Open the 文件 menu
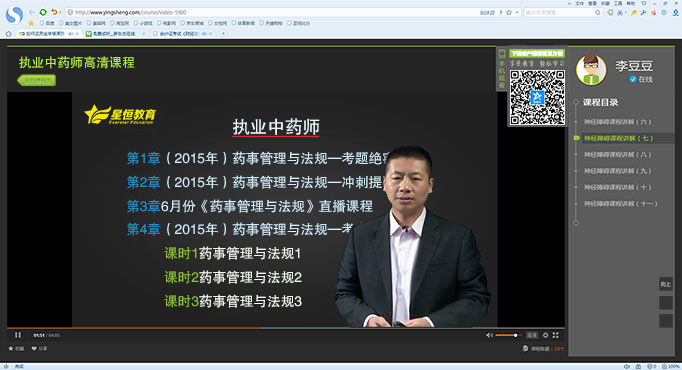Screen dimensions: 682x370 (x=579, y=3)
